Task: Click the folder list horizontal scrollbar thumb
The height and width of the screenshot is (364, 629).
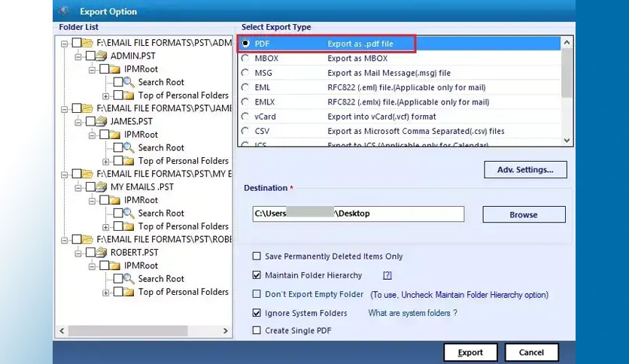Action: pos(128,331)
